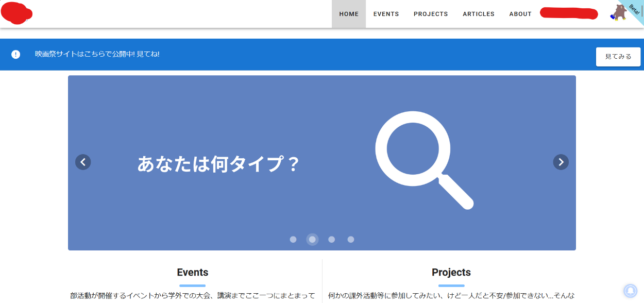The image size is (644, 303).
Task: Go to previous carousel slide arrow
Action: click(83, 162)
